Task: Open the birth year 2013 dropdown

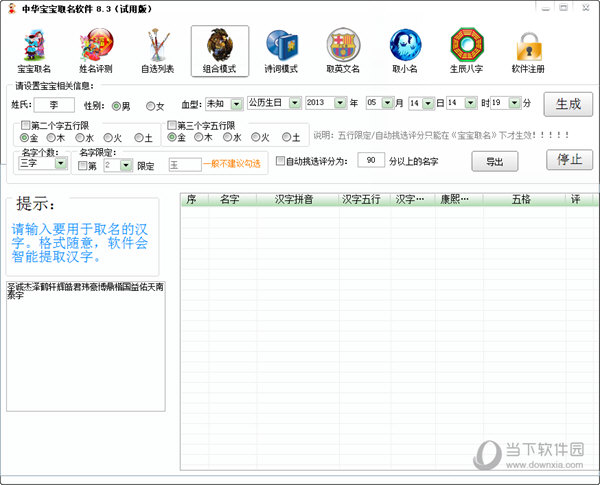Action: 340,103
